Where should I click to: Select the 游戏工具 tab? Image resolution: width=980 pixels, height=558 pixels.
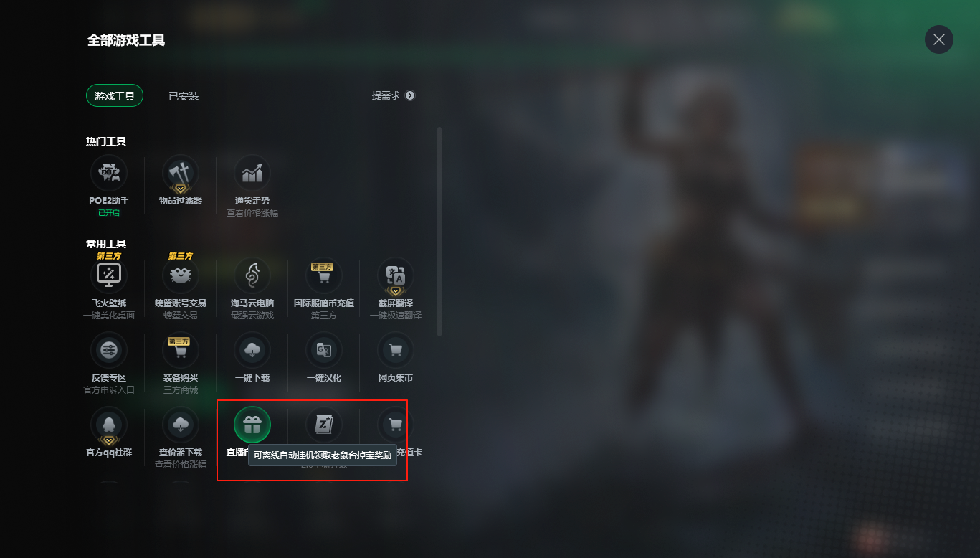coord(115,95)
